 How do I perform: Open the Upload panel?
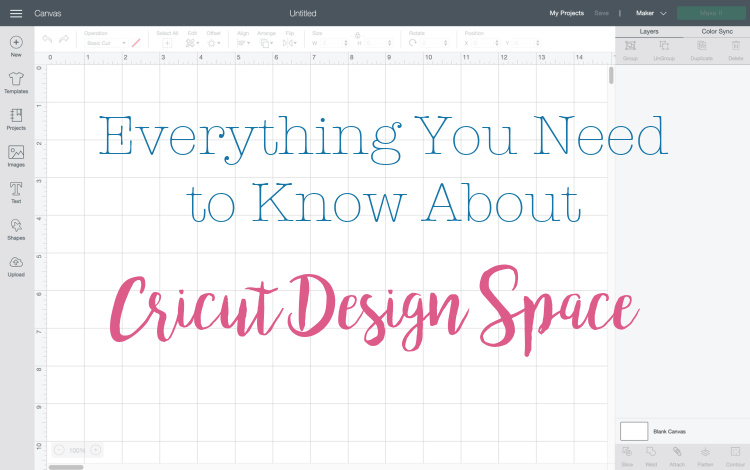point(16,266)
